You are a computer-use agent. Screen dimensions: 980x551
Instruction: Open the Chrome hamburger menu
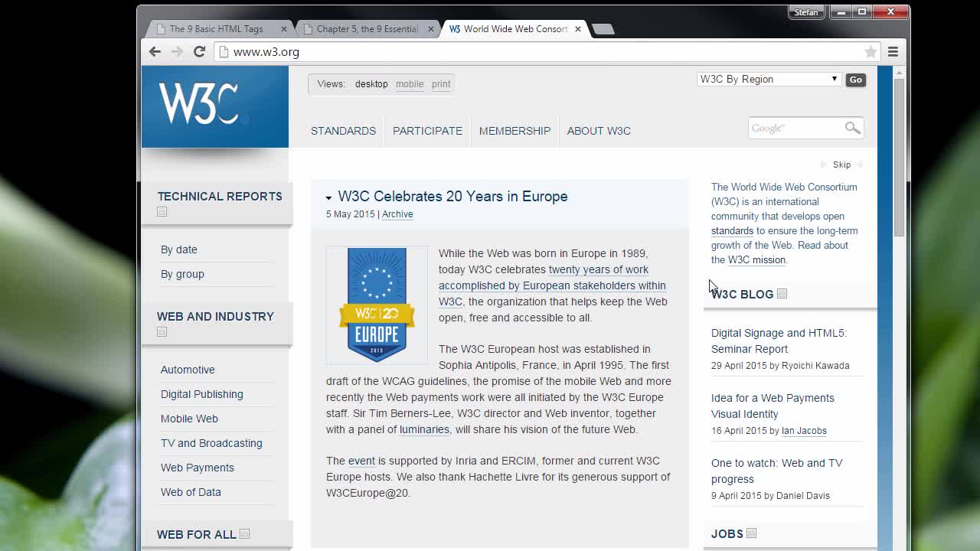pyautogui.click(x=893, y=52)
